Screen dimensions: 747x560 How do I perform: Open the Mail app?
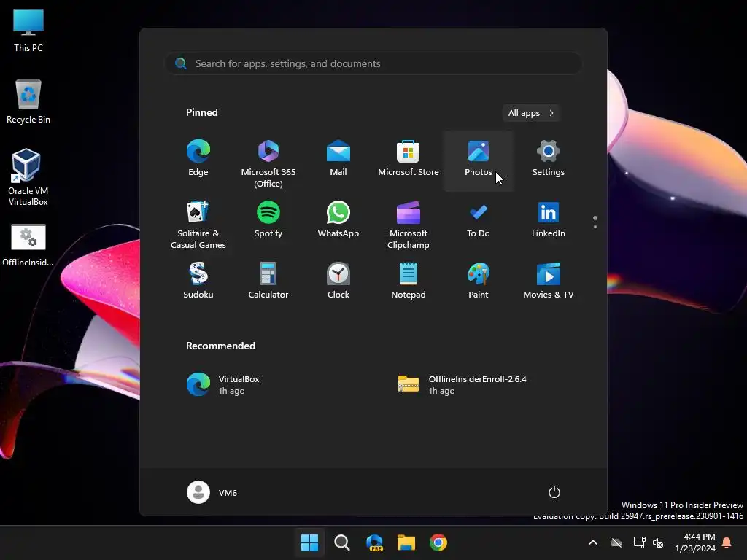[x=338, y=159]
